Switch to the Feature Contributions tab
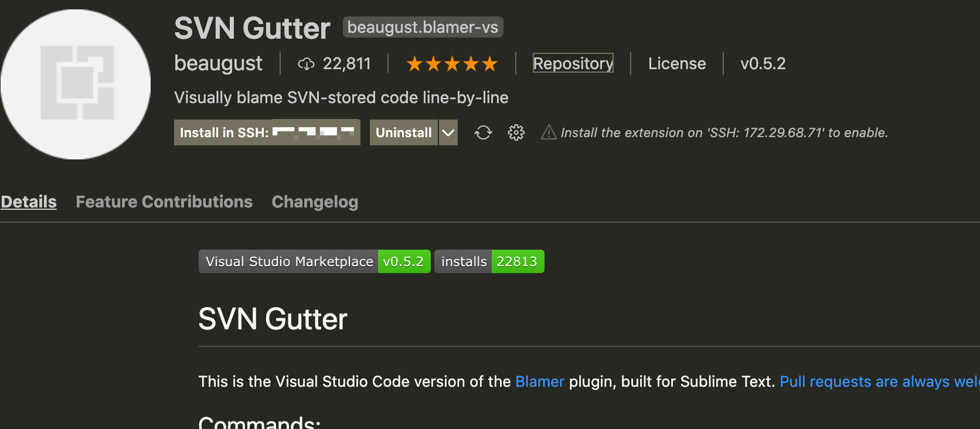Image resolution: width=980 pixels, height=429 pixels. coord(164,202)
